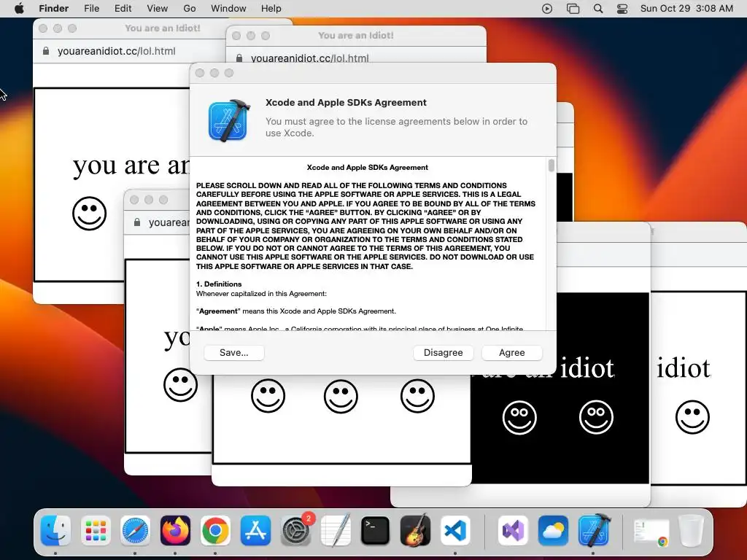Click the lock icon in the small lower-left idiot window
The width and height of the screenshot is (747, 560).
136,222
